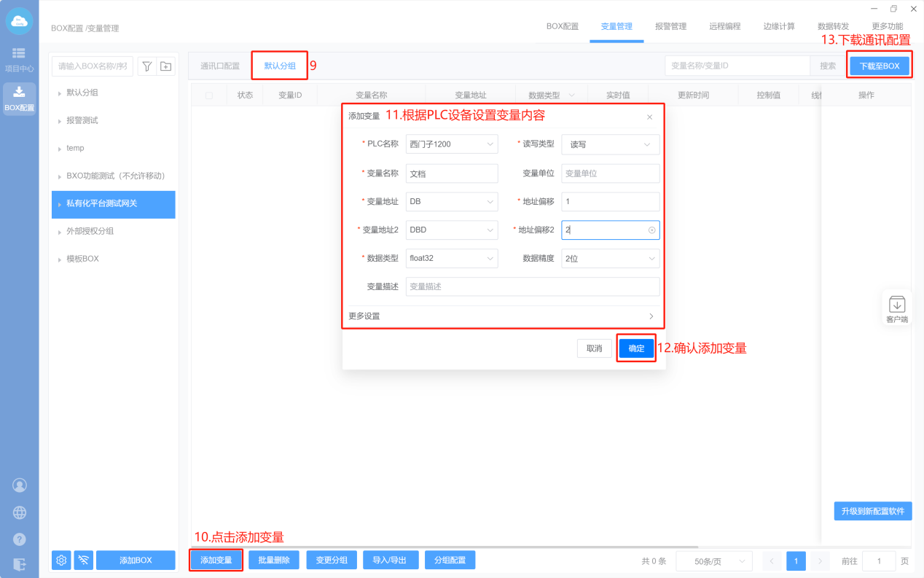Screen dimensions: 924x578
Task: Toggle the select-all checkbox in table header
Action: [x=209, y=95]
